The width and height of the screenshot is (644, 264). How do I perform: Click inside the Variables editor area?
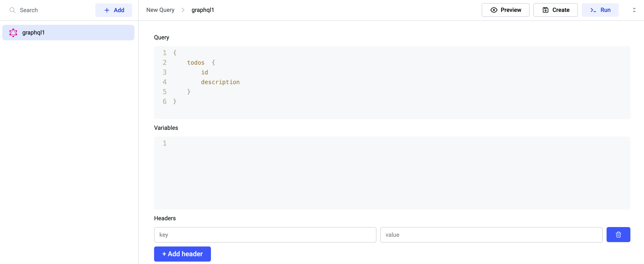point(392,173)
